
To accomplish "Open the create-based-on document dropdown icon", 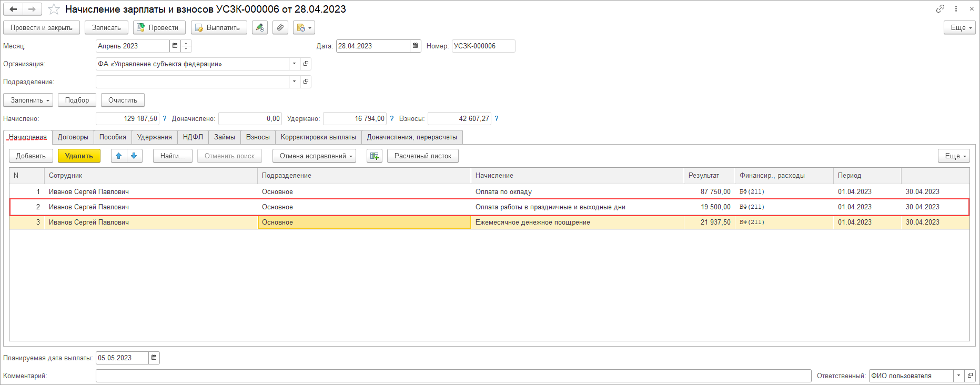I will (x=304, y=27).
